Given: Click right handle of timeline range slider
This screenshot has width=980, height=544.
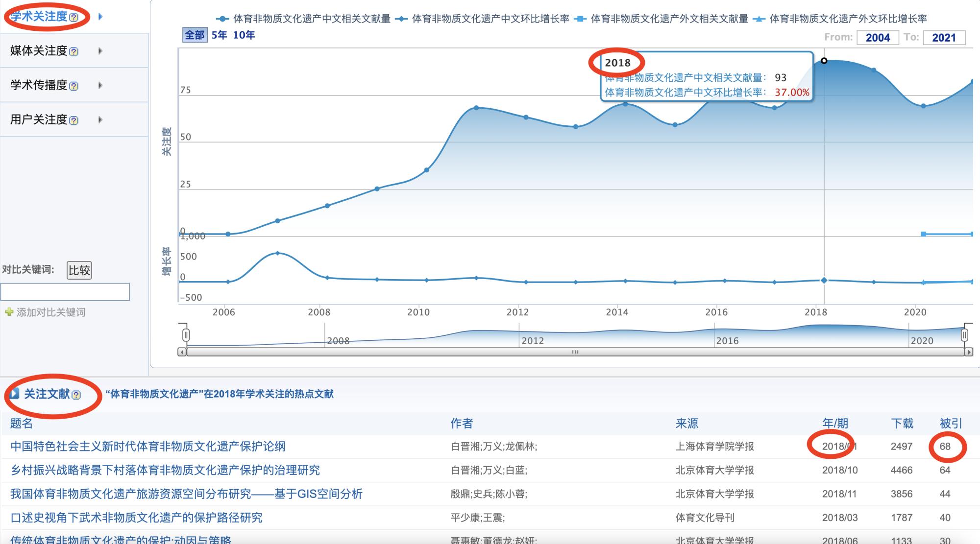Looking at the screenshot, I should [964, 335].
